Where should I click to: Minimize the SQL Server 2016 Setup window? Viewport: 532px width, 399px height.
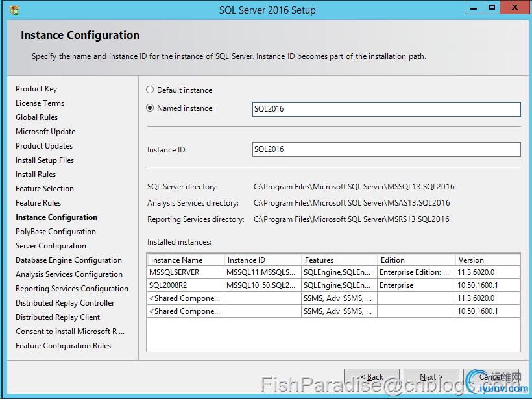pos(474,8)
